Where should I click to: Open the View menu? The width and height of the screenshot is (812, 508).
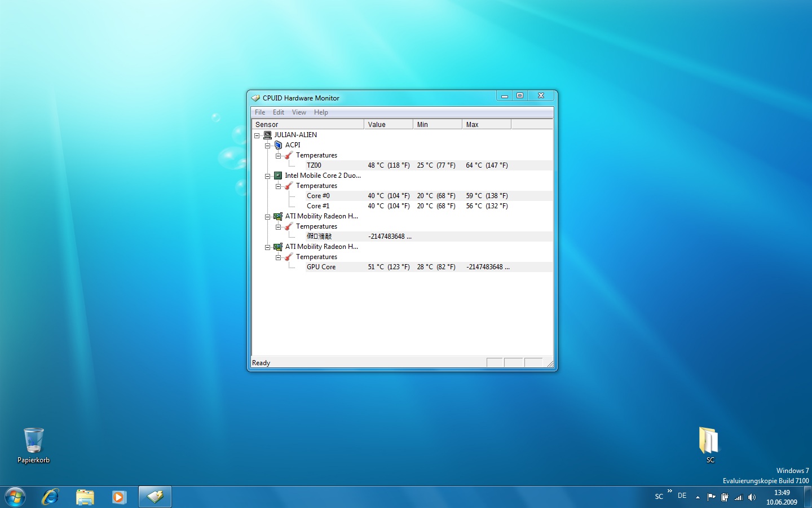[x=299, y=112]
